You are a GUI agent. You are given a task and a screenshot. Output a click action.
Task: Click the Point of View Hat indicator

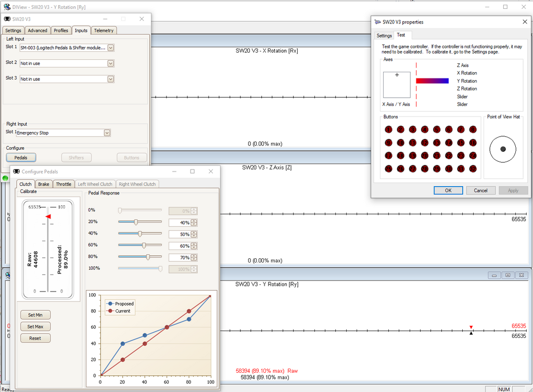[x=503, y=149]
